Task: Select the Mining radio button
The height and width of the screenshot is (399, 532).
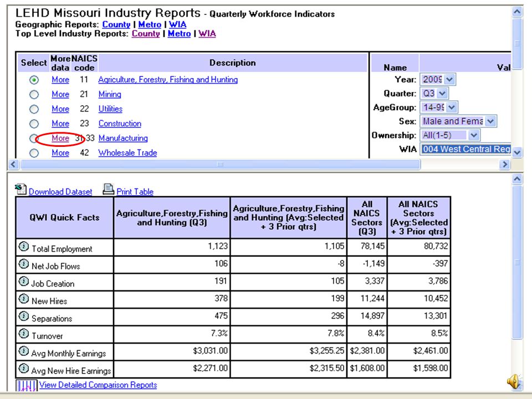Action: click(x=34, y=95)
